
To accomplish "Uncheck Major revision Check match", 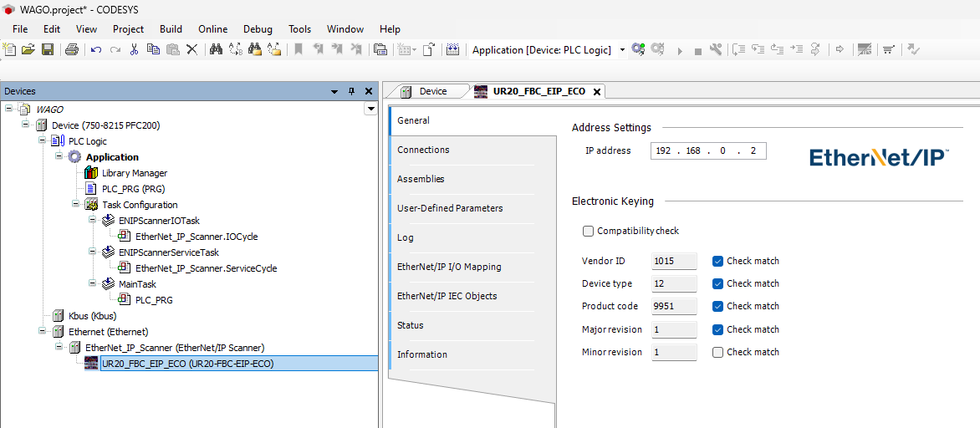I will point(717,329).
